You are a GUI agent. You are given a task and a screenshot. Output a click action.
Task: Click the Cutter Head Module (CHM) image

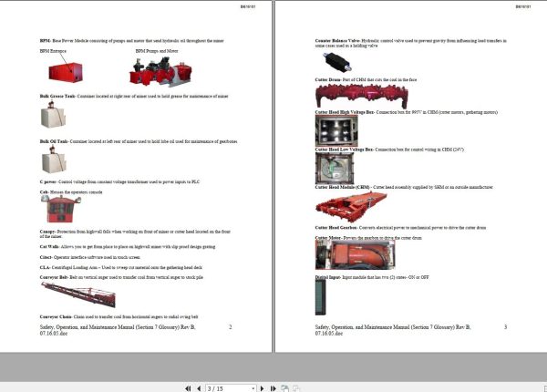[351, 207]
